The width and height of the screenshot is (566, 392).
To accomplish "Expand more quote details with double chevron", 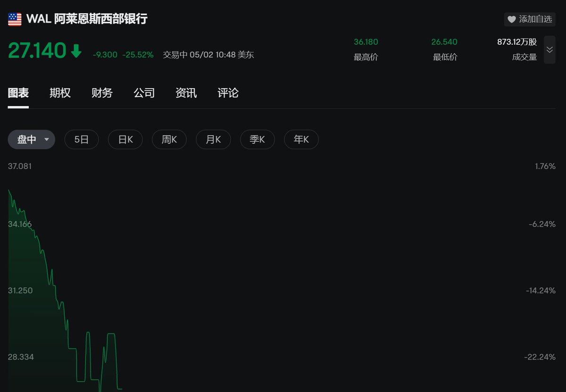I will coord(549,49).
